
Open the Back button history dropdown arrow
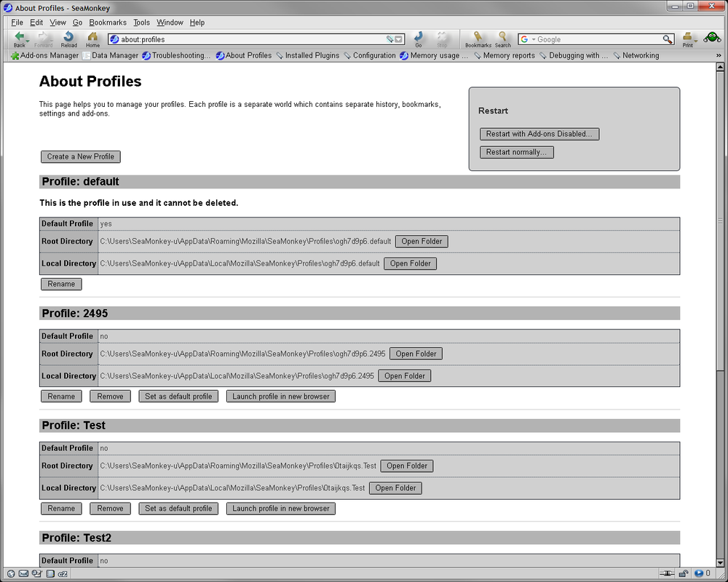click(28, 41)
